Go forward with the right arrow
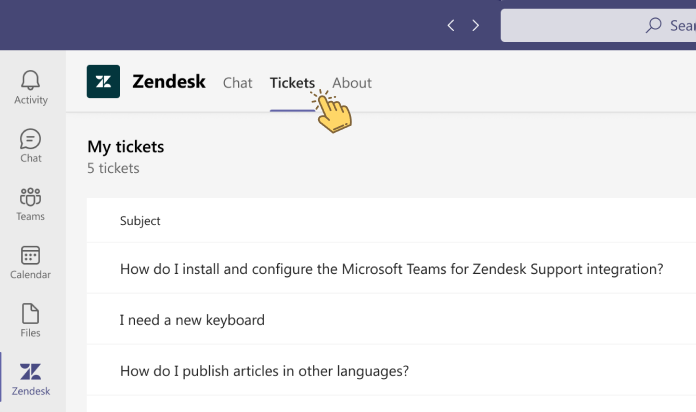The height and width of the screenshot is (412, 696). (475, 25)
